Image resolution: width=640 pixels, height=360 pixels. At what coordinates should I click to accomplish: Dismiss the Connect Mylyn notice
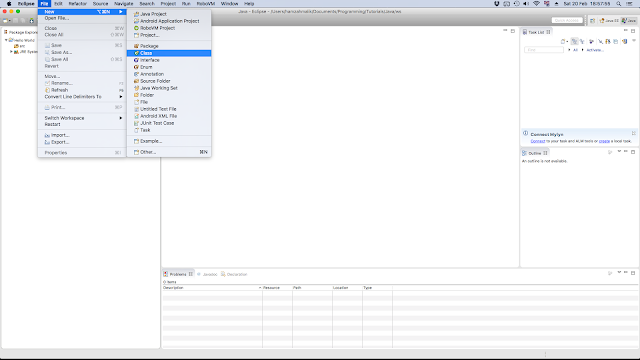click(633, 133)
